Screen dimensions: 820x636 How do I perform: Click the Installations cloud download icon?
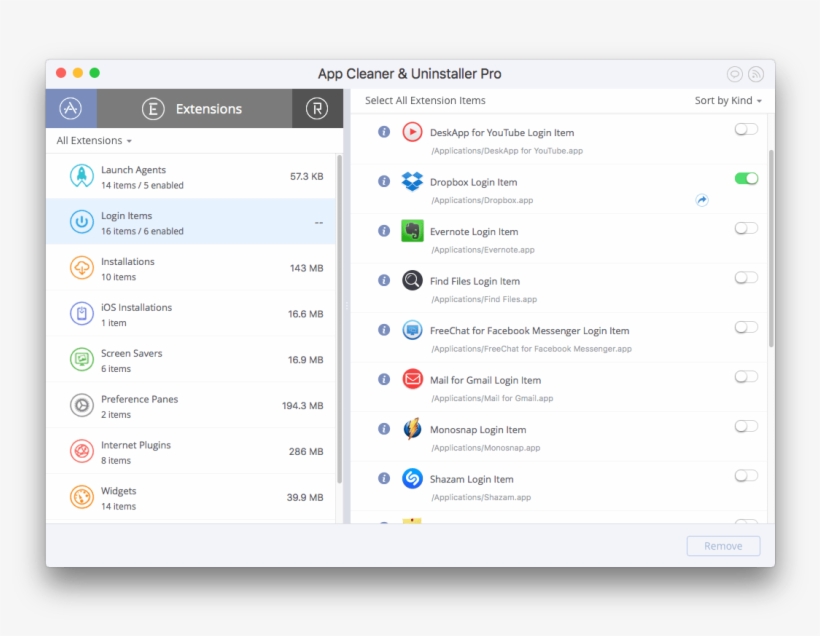(82, 268)
